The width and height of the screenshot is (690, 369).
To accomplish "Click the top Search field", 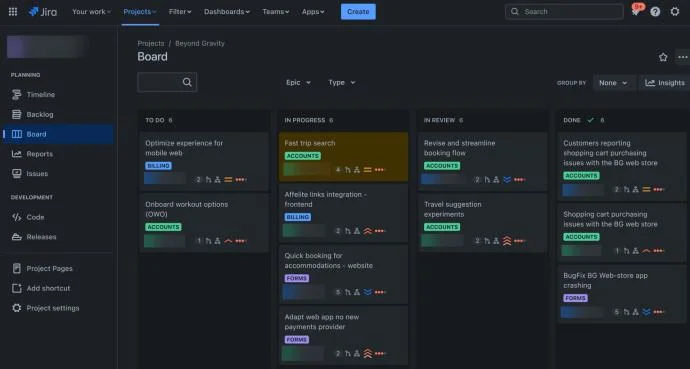I will click(x=564, y=12).
